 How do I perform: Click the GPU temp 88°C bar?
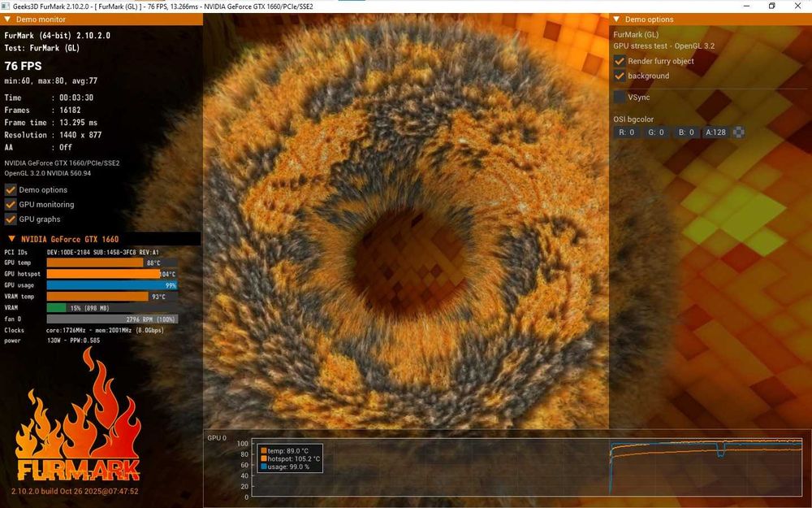pos(112,263)
